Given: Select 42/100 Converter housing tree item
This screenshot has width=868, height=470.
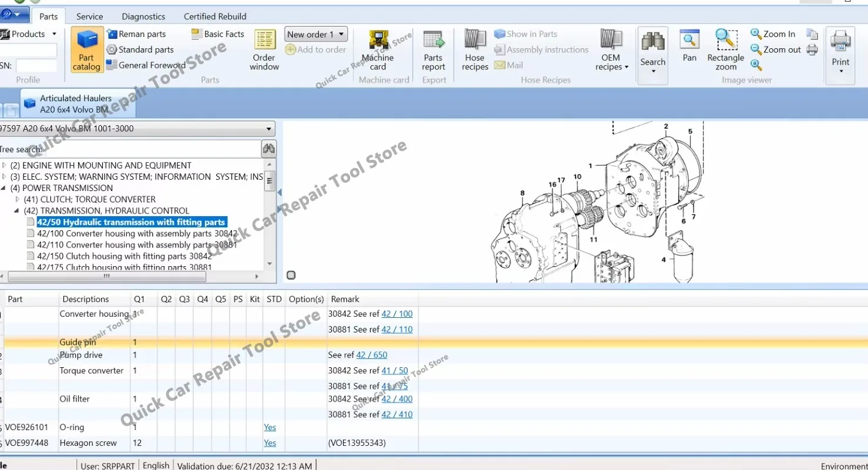Looking at the screenshot, I should [137, 233].
